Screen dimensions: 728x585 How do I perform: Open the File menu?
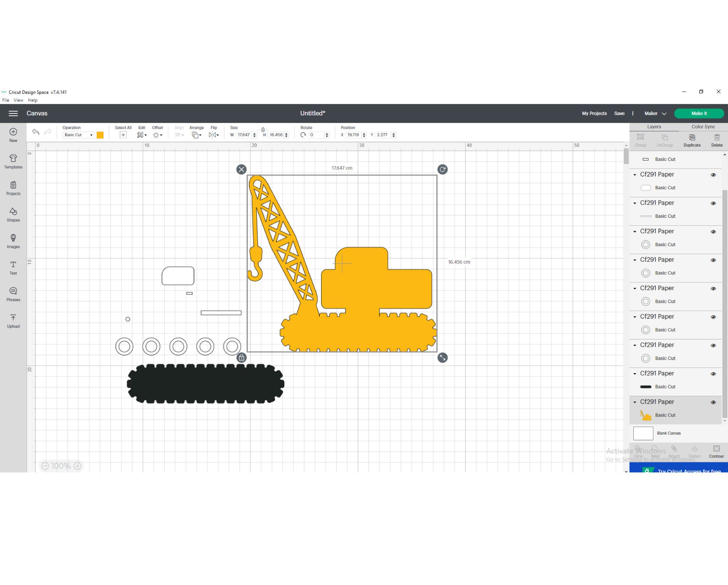click(x=5, y=100)
